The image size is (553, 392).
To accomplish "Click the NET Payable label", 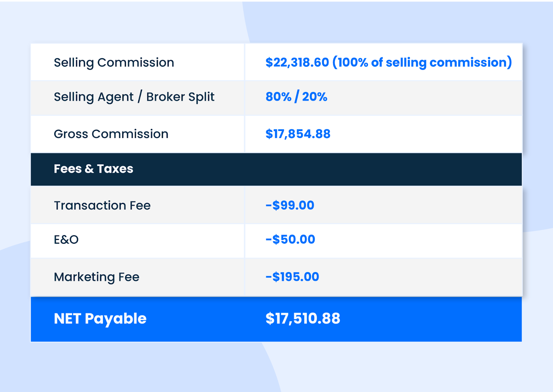I will (100, 319).
